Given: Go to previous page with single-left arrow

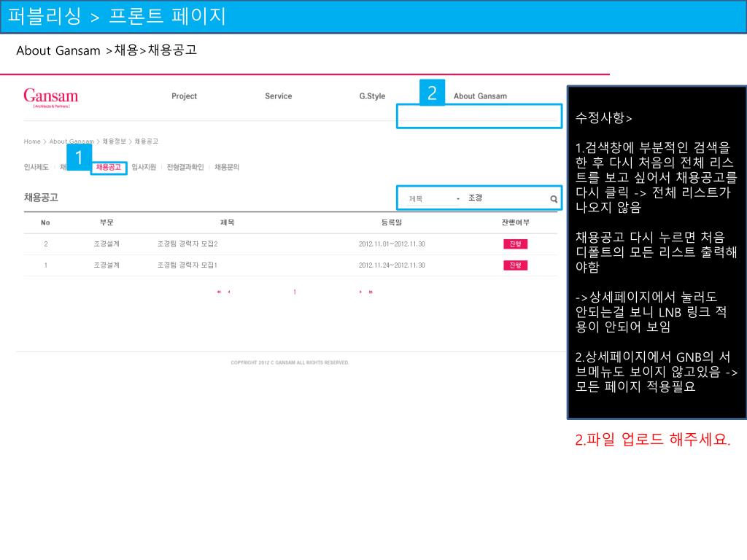Looking at the screenshot, I should [229, 292].
